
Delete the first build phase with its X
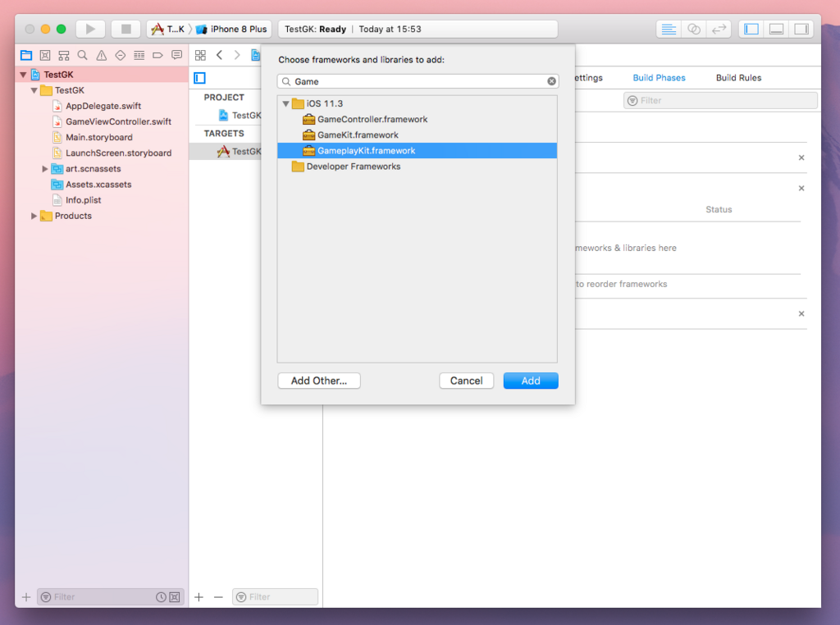pos(801,157)
